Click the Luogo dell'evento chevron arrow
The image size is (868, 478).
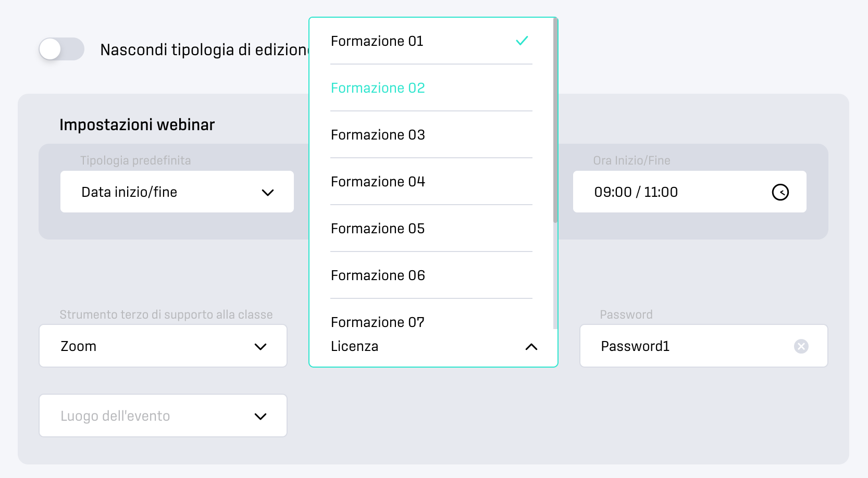260,417
